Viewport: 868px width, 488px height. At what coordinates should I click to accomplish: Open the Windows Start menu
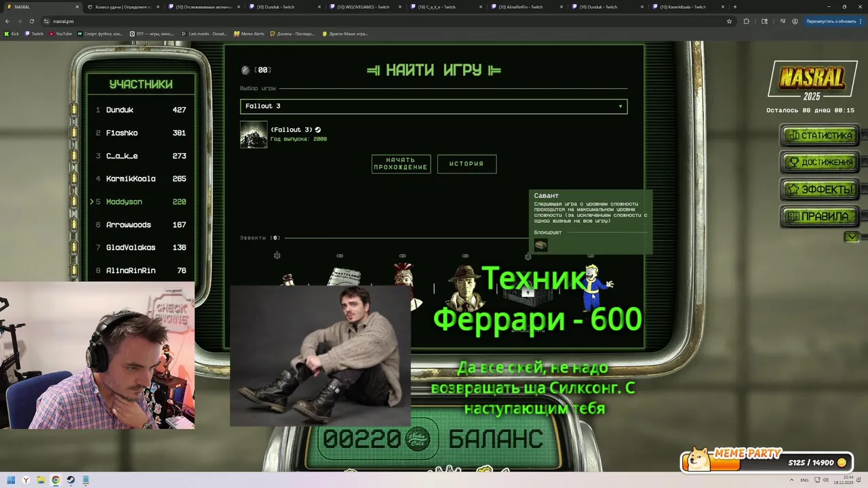pos(11,480)
